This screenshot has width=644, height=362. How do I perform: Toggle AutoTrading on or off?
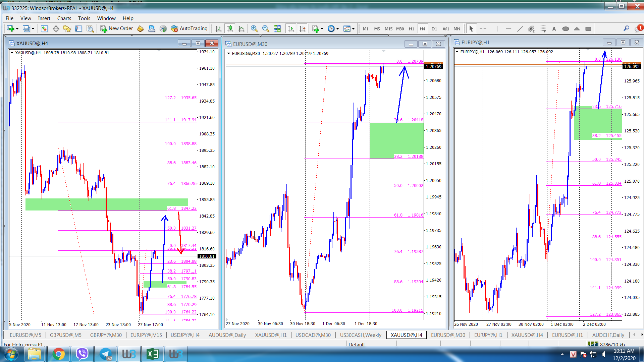coord(189,29)
